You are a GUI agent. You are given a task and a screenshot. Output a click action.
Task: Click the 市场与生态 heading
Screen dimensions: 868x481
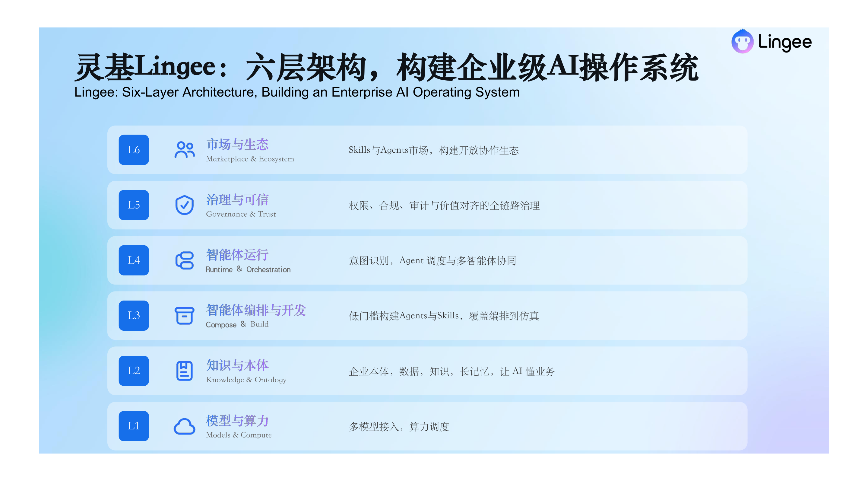(237, 144)
